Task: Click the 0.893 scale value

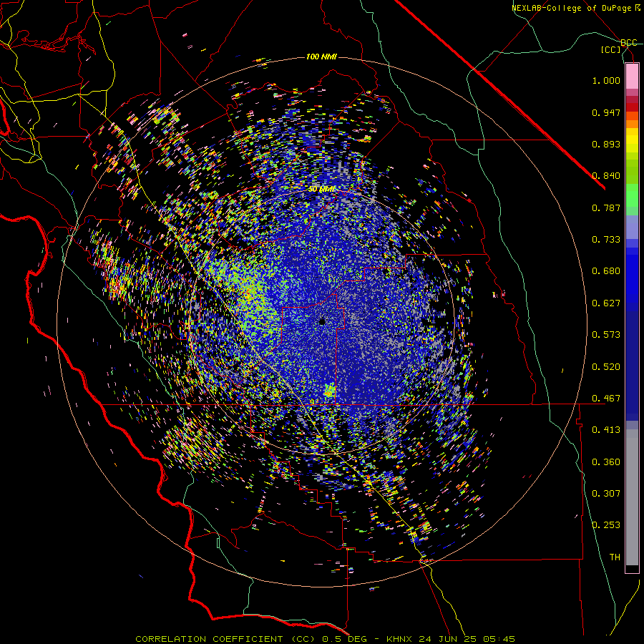Action: tap(606, 144)
